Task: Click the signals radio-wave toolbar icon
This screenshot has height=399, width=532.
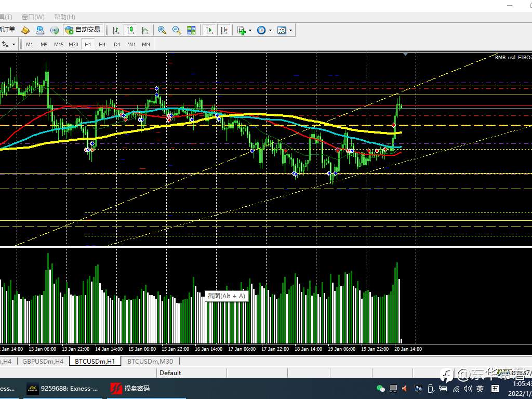Action: point(54,30)
